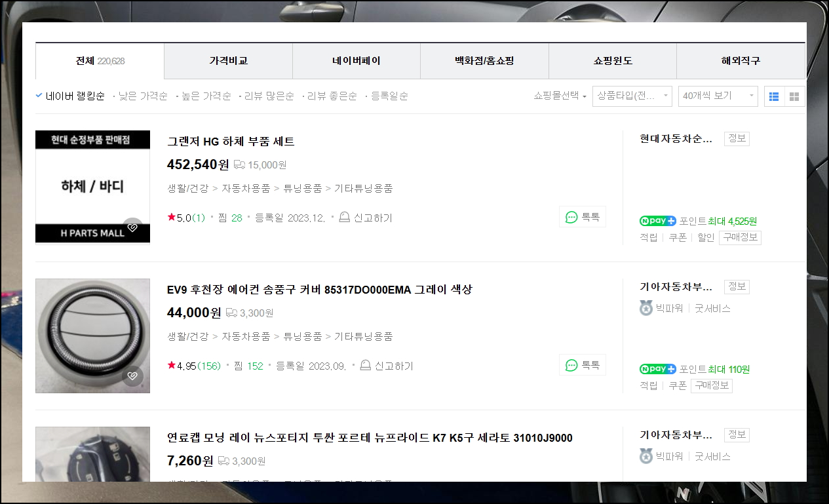Open 기아자동차부… seller link in EV9 row
The height and width of the screenshot is (504, 829).
676,286
